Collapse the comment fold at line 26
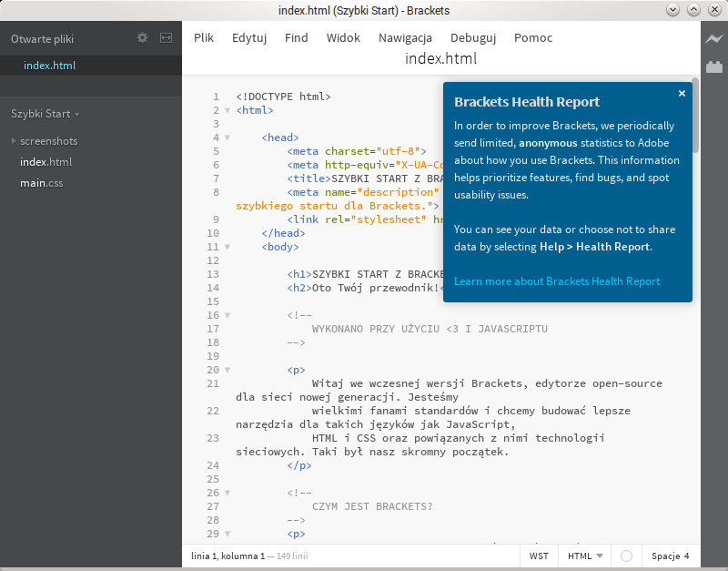The image size is (728, 571). [227, 493]
